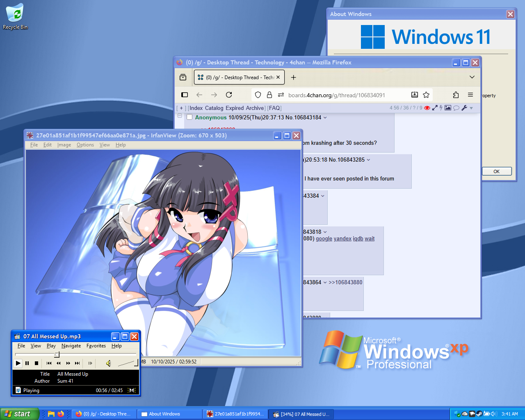525x420 pixels.
Task: Click the Play button in the media player
Action: click(x=18, y=363)
